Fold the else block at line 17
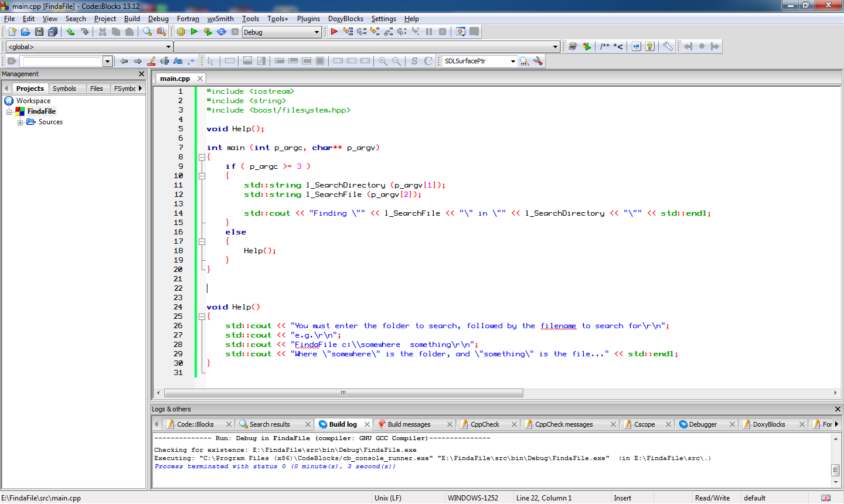The height and width of the screenshot is (504, 844). coord(202,241)
